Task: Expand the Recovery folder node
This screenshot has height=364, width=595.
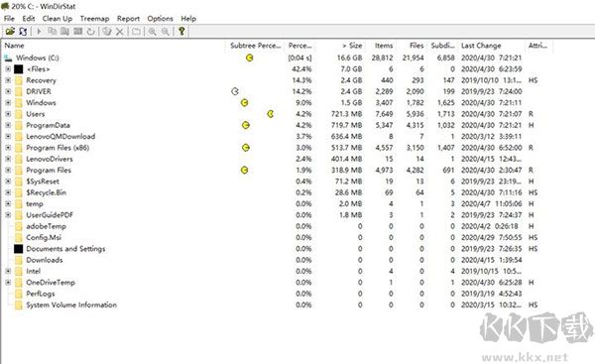Action: click(8, 80)
